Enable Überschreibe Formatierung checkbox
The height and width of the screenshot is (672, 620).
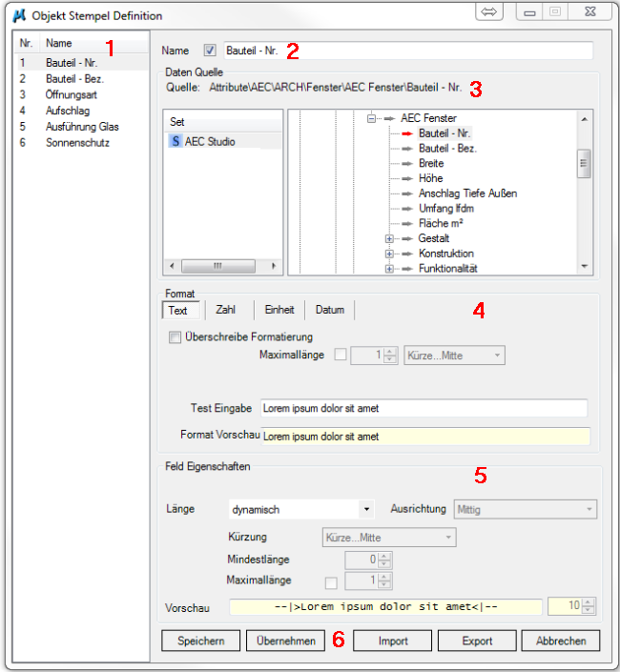[175, 337]
